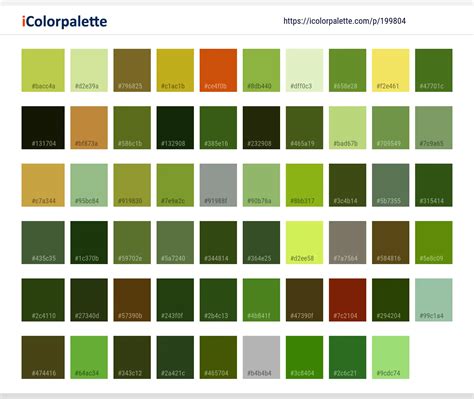This screenshot has height=399, width=474.
Task: Click the #47390f brown swatch
Action: coord(304,300)
